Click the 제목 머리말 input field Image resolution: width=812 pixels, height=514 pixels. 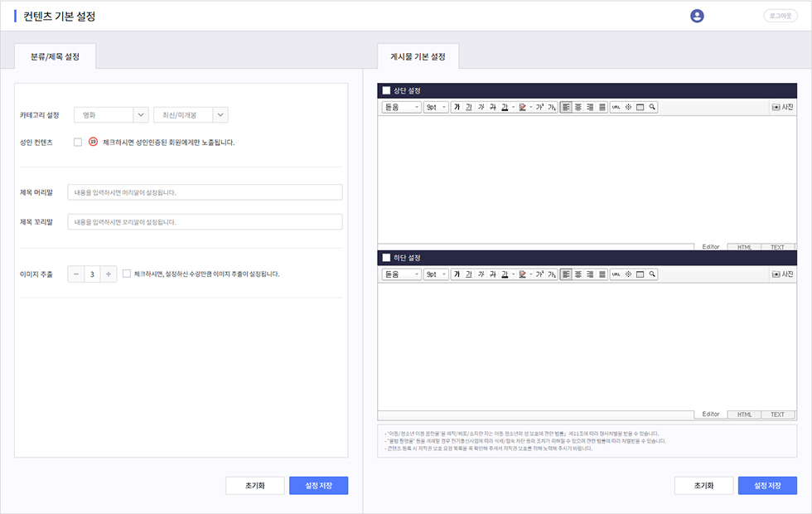[205, 192]
